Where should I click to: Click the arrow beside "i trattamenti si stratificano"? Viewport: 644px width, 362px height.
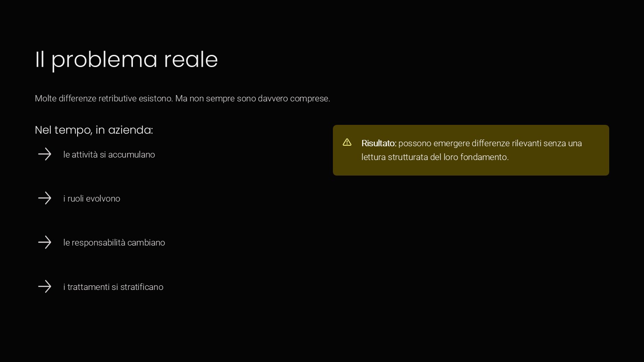pyautogui.click(x=44, y=287)
